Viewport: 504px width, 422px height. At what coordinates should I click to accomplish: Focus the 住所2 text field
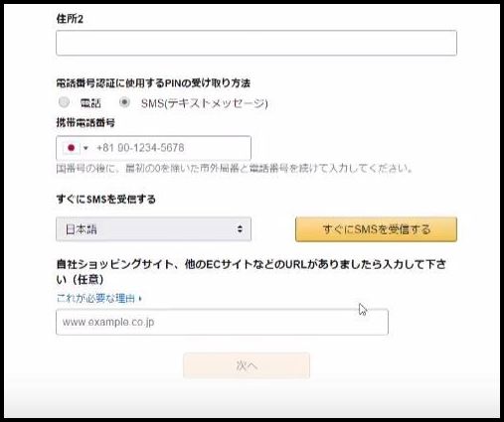point(256,43)
